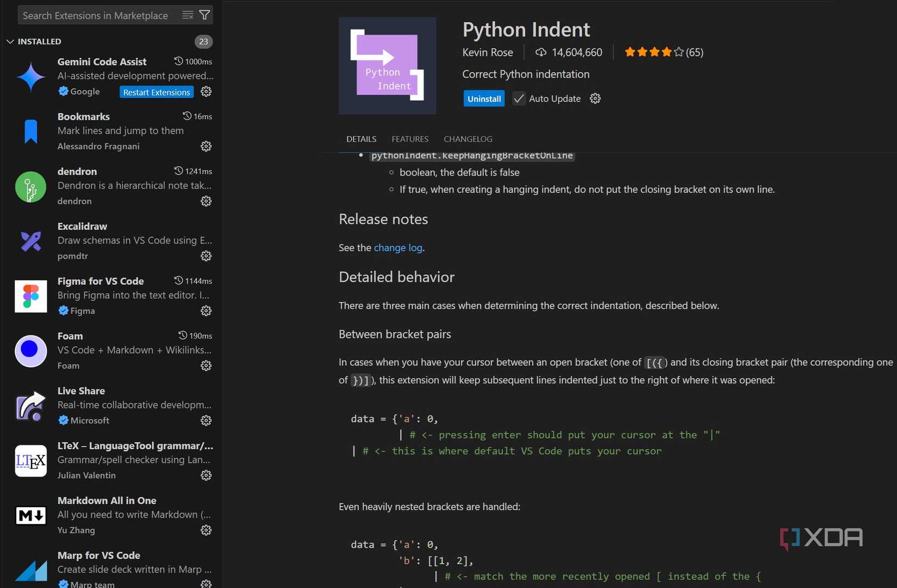The width and height of the screenshot is (897, 588).
Task: Select the Excalidraw extension icon
Action: point(30,241)
